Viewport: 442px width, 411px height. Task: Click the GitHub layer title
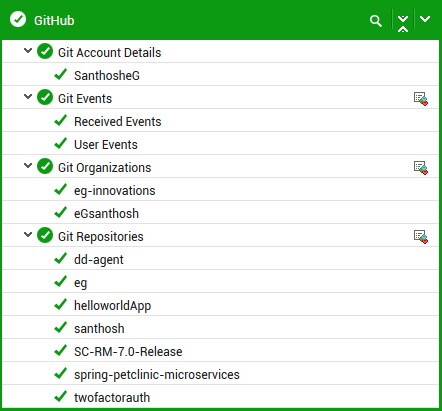point(54,21)
